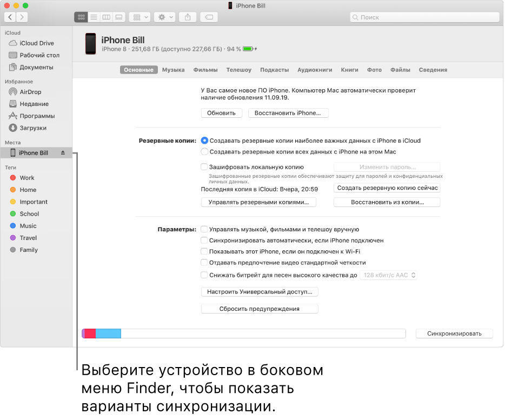Open the 128 кбит/с AAC bitrate dropdown
The width and height of the screenshot is (505, 420).
click(x=388, y=275)
